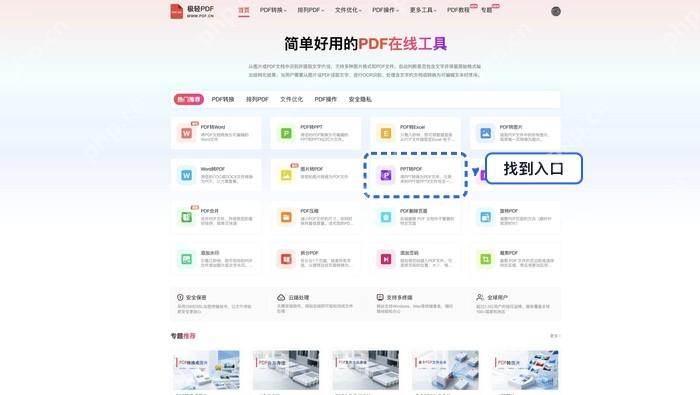Click the 拆分PDF red split icon
This screenshot has height=395, width=700.
pos(286,259)
